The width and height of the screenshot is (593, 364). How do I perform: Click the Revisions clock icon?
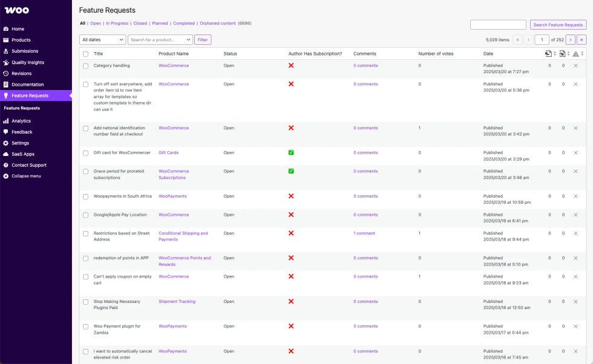tap(5, 73)
